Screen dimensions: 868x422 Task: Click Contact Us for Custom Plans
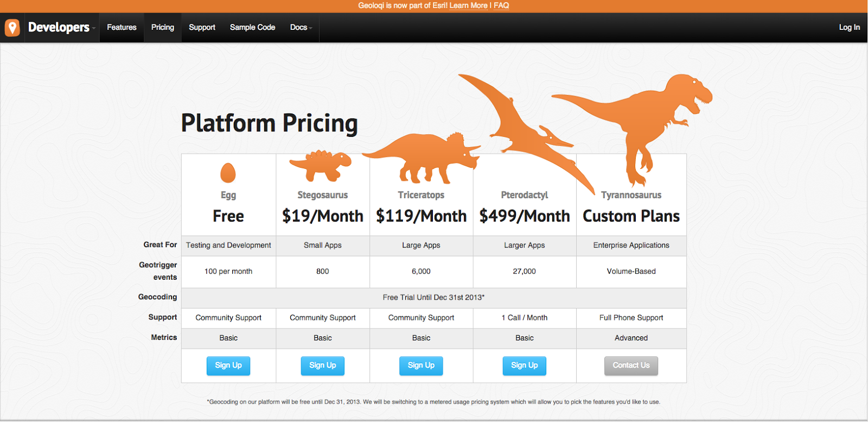[x=631, y=366]
